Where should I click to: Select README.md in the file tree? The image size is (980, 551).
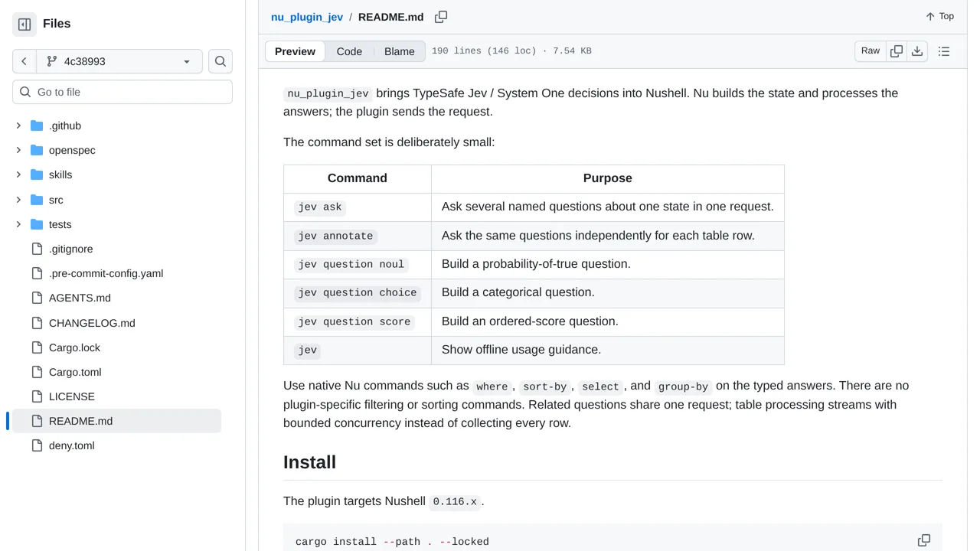click(x=115, y=421)
